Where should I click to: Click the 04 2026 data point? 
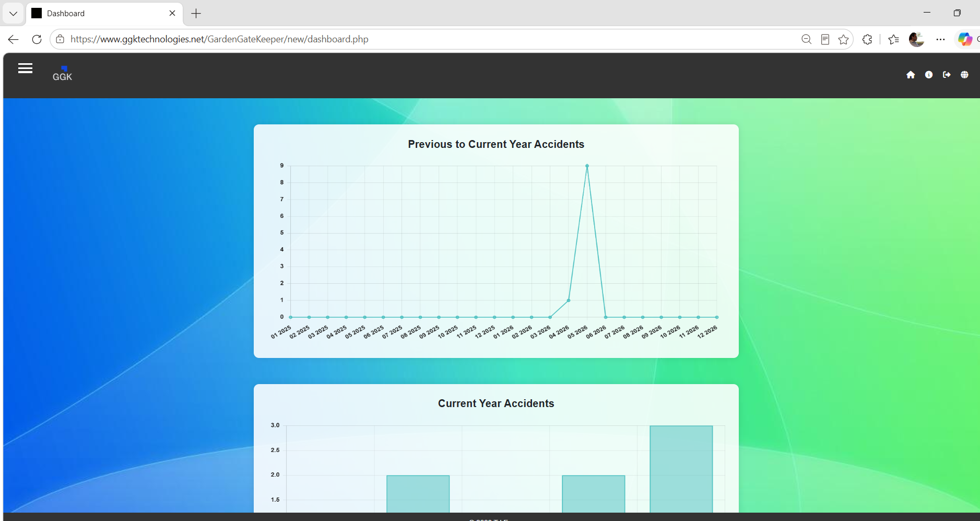click(x=569, y=300)
